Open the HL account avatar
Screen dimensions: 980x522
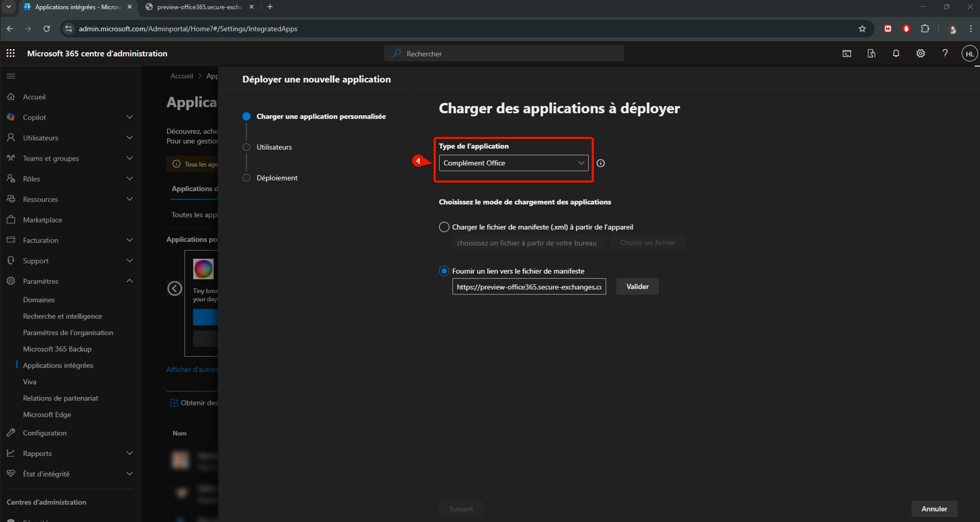point(969,54)
